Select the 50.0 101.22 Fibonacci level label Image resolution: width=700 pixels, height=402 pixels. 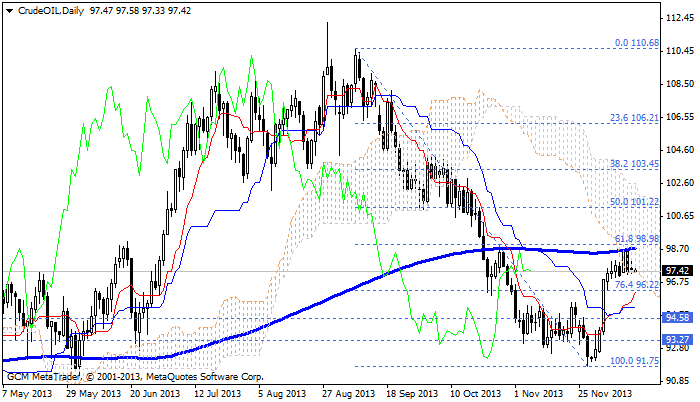tap(634, 200)
